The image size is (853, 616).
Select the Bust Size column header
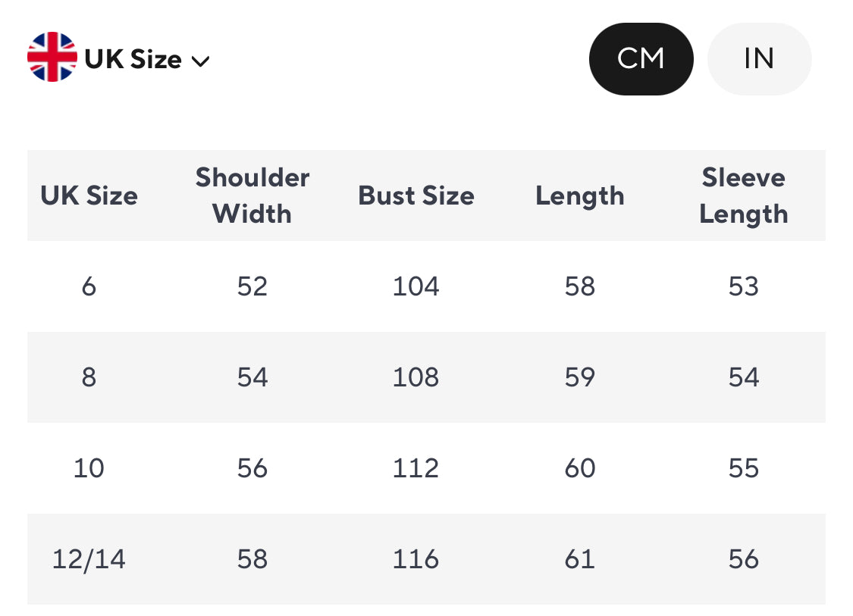click(416, 195)
